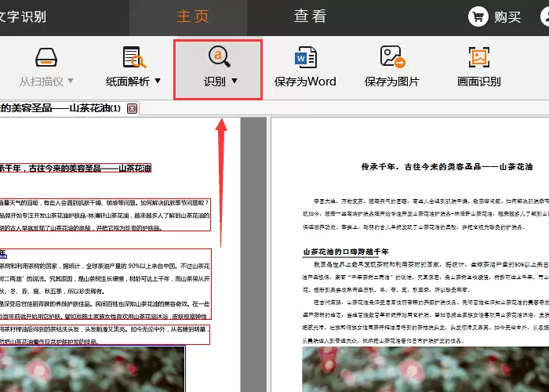Click the 保存为图片 icon
The image size is (549, 392).
(392, 56)
